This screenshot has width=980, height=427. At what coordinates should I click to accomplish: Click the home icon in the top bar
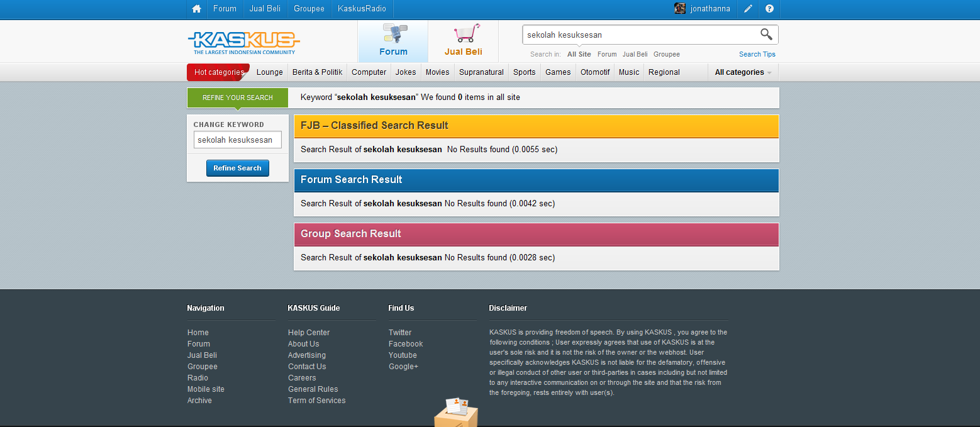coord(197,9)
